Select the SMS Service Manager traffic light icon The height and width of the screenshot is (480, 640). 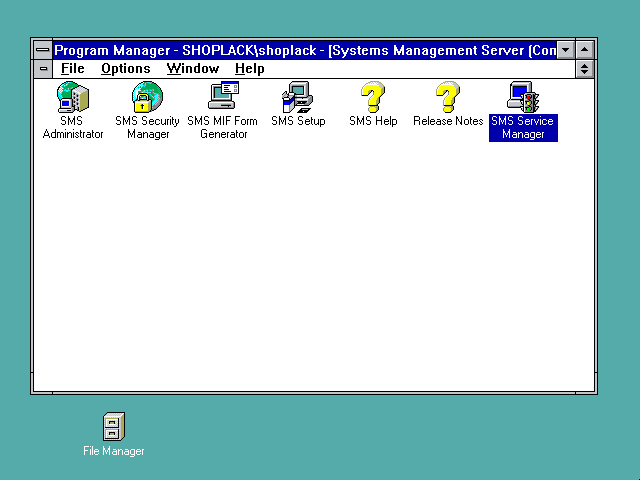click(x=523, y=97)
